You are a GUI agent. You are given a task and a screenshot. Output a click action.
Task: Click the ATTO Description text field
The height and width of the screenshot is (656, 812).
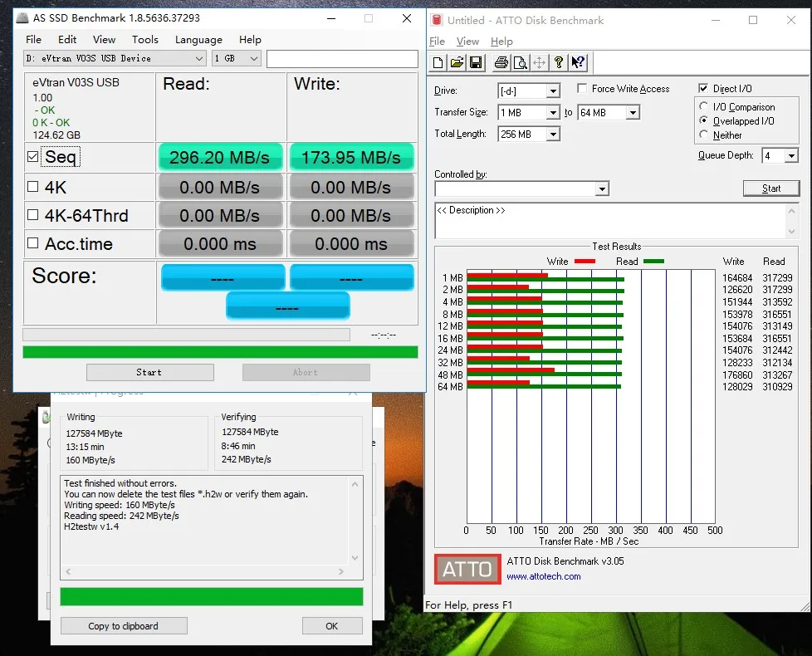(610, 221)
